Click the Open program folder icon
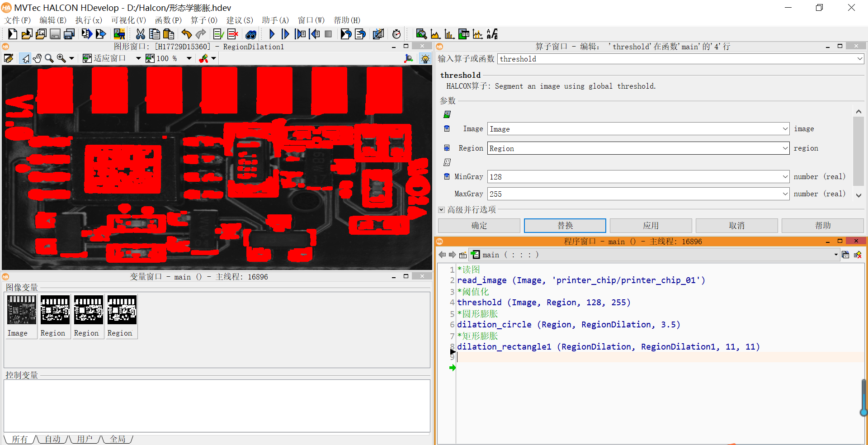 pos(27,34)
